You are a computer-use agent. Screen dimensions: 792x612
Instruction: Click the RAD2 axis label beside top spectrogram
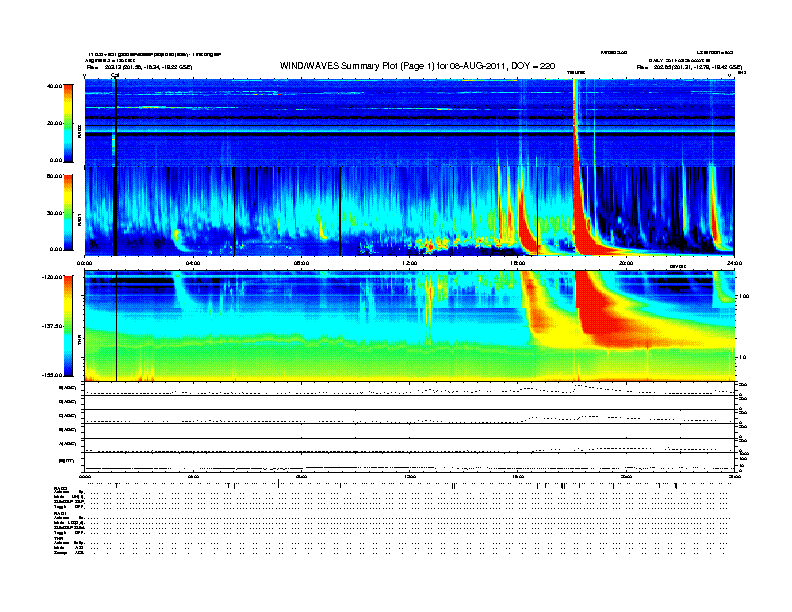[79, 131]
